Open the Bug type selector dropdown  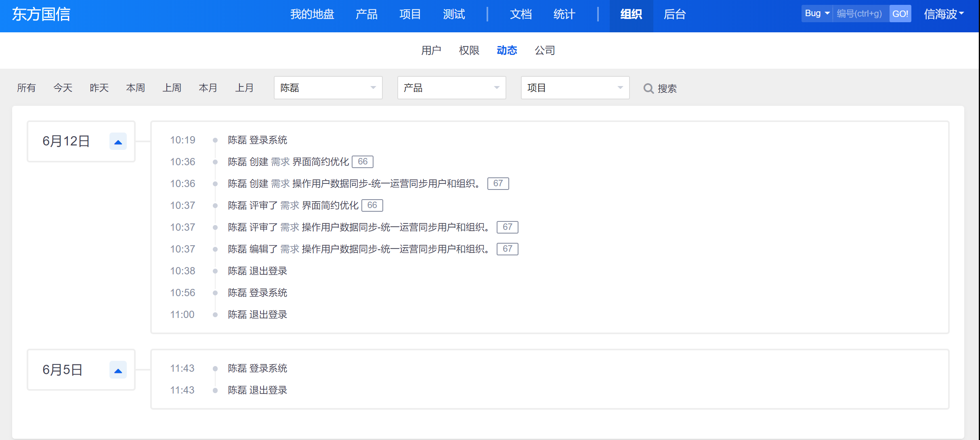816,14
